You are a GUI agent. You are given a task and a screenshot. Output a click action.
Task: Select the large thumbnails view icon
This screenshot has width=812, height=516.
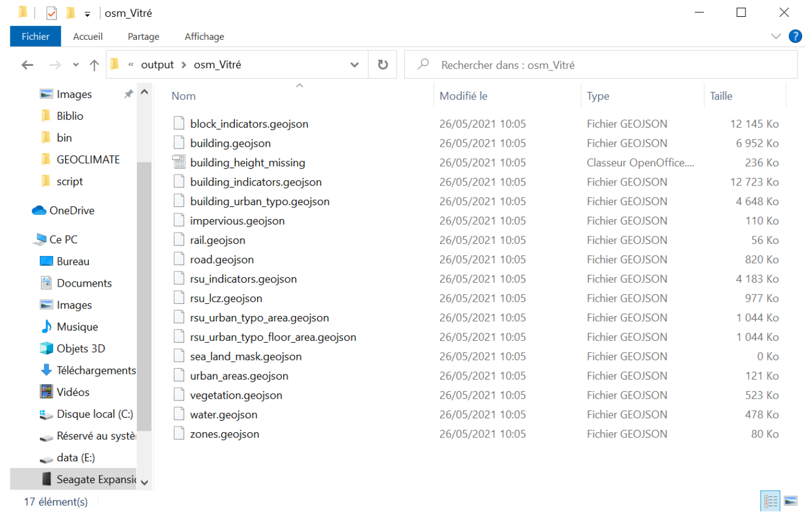790,501
